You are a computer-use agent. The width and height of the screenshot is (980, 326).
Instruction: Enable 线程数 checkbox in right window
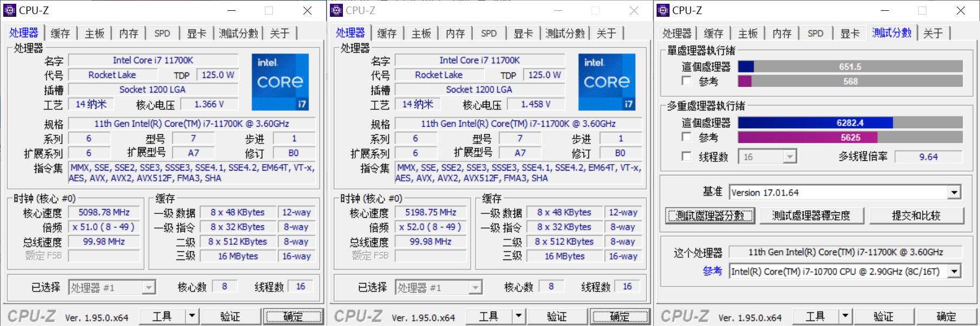[686, 157]
